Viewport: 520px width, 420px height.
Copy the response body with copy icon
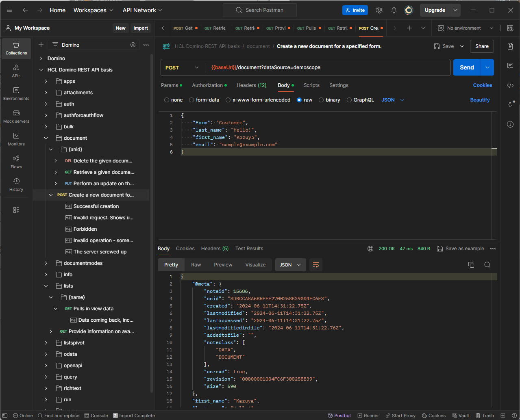[x=471, y=265]
